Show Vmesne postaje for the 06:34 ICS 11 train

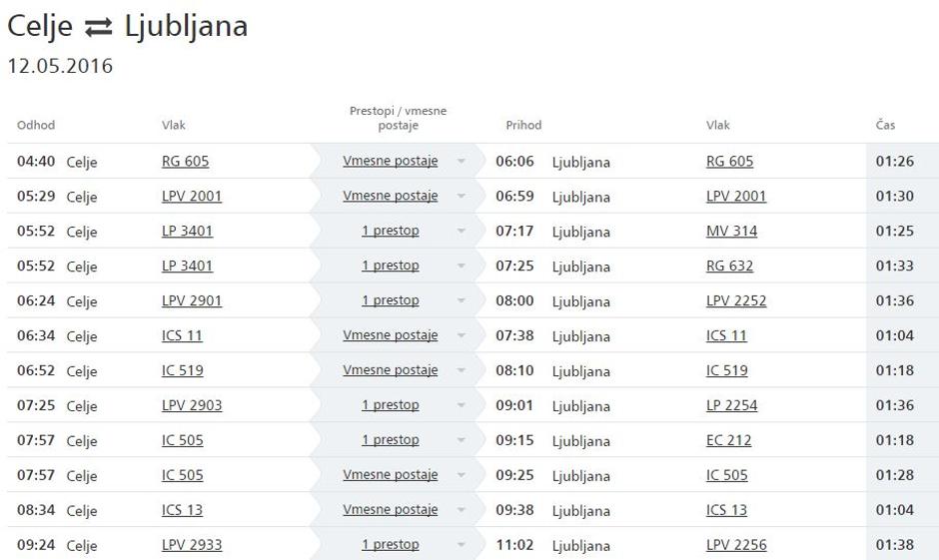(x=390, y=335)
